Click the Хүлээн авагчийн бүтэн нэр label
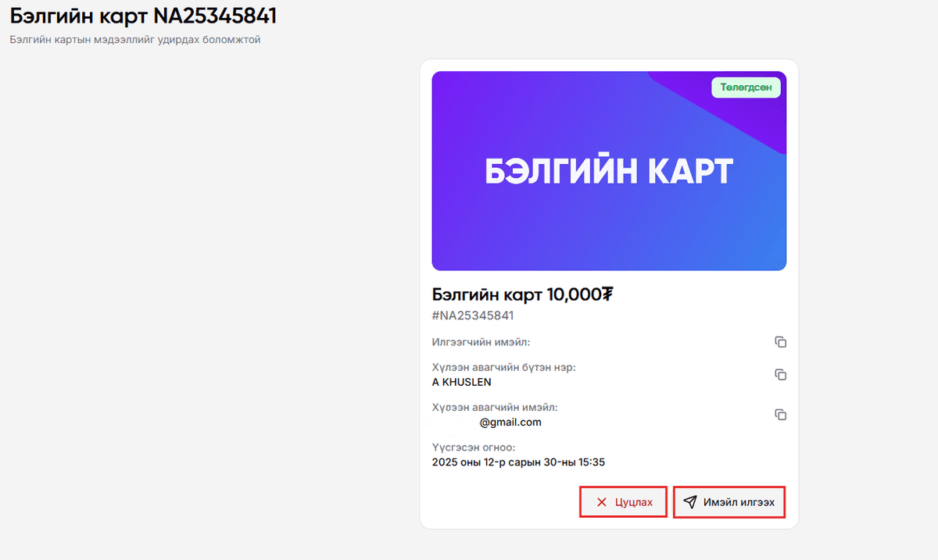Image resolution: width=938 pixels, height=560 pixels. pyautogui.click(x=503, y=367)
